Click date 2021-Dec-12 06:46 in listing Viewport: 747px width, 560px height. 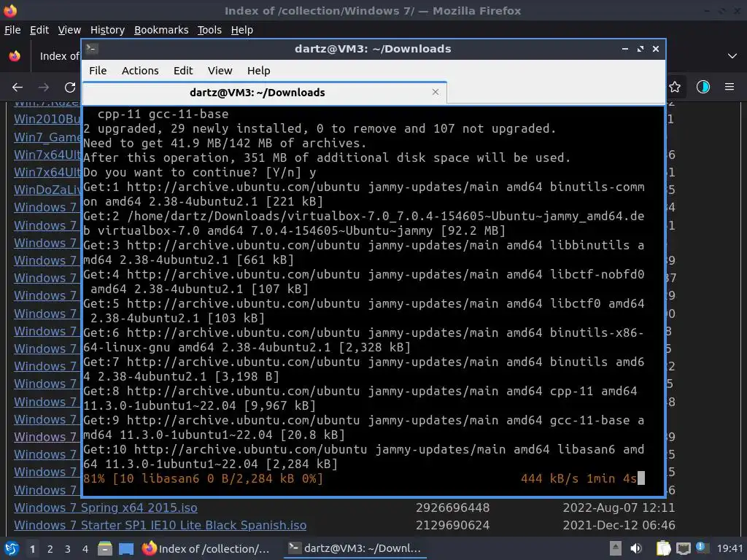click(619, 525)
